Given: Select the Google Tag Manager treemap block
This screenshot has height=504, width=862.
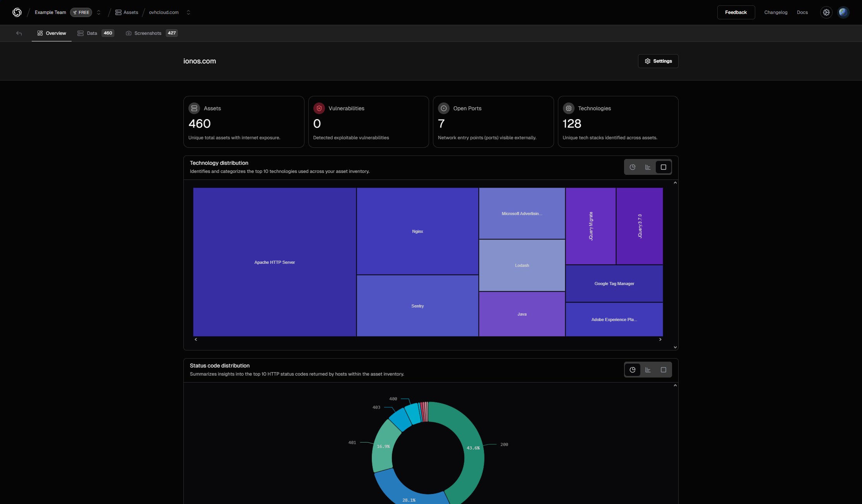Looking at the screenshot, I should (x=614, y=284).
